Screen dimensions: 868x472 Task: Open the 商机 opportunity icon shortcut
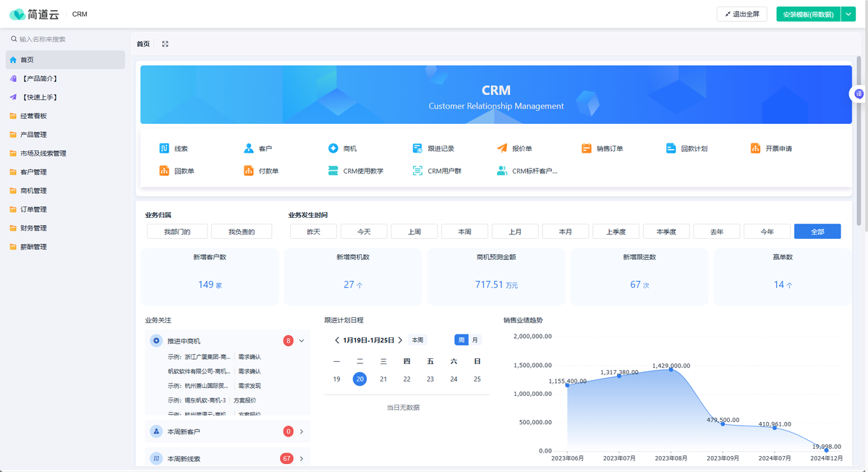tap(333, 148)
